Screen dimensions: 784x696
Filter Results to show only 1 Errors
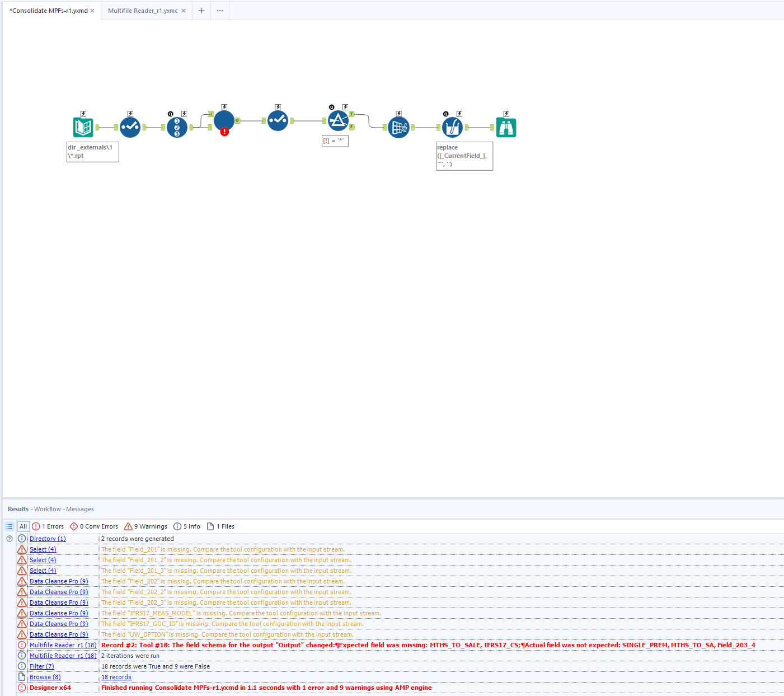[x=48, y=526]
